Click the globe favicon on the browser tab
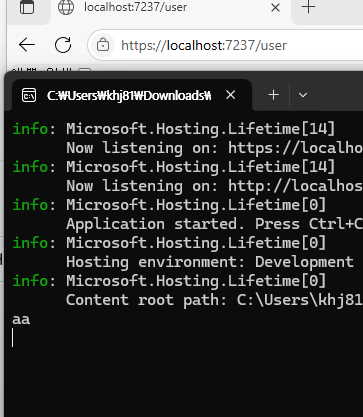This screenshot has height=417, width=363. pyautogui.click(x=66, y=7)
